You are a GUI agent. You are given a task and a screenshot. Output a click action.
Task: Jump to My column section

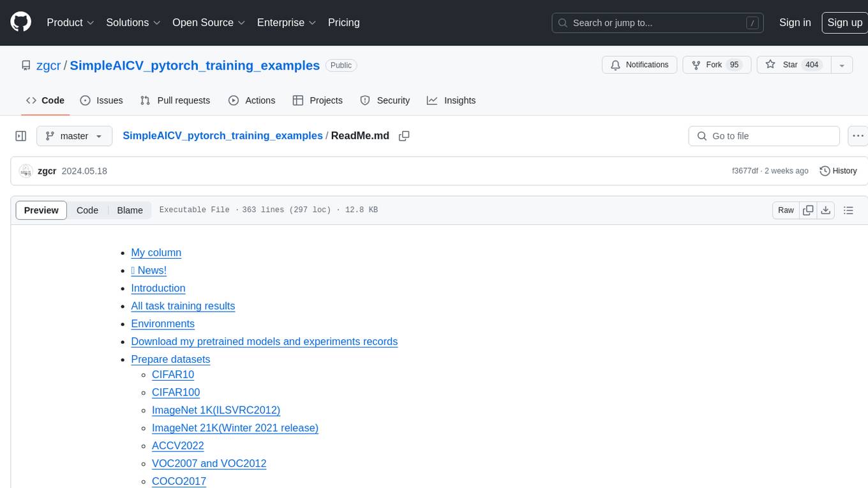156,252
